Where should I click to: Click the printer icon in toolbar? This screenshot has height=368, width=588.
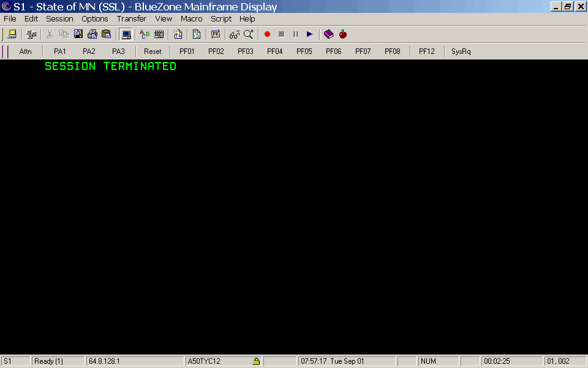92,34
